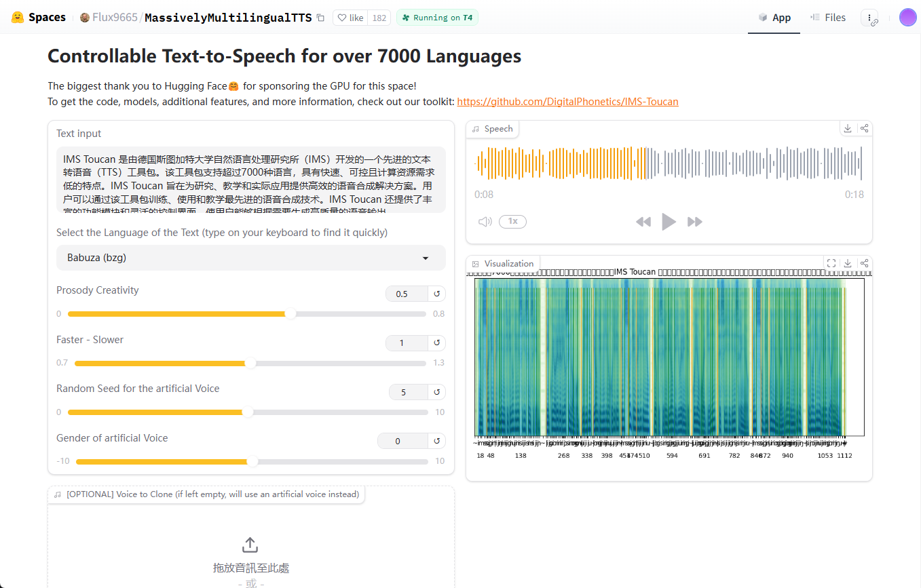921x588 pixels.
Task: Open the Flux9665 author page
Action: pyautogui.click(x=114, y=18)
